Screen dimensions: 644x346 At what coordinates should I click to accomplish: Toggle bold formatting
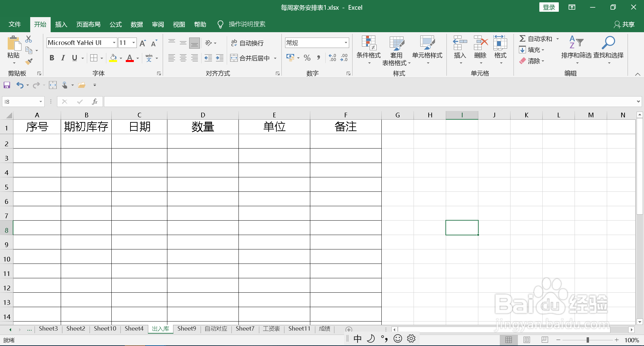pos(52,58)
